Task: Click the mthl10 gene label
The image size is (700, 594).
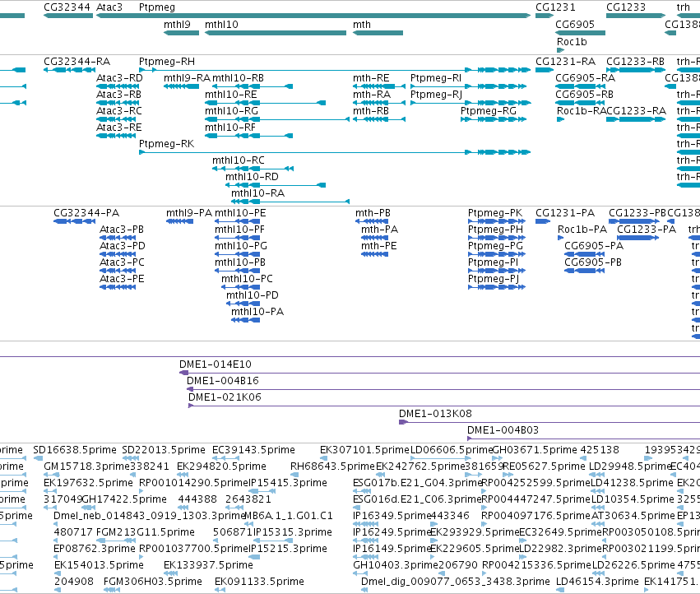Action: point(221,25)
